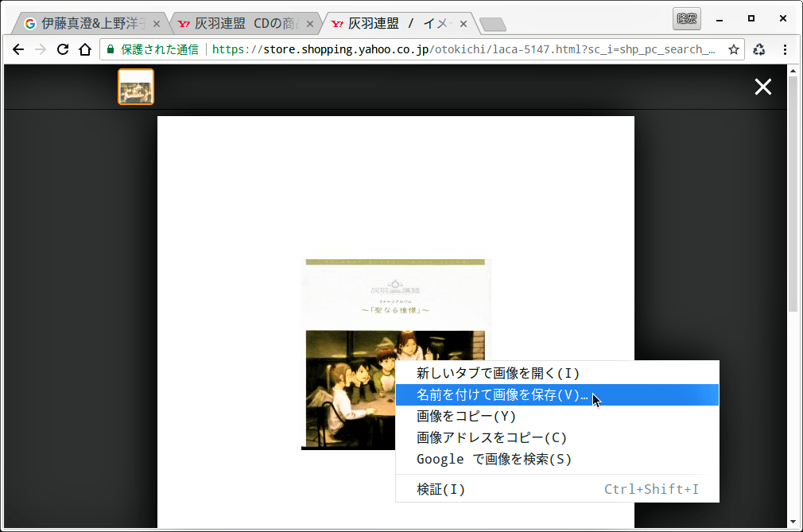Close the image lightbox with the X
The width and height of the screenshot is (803, 532).
pos(762,87)
